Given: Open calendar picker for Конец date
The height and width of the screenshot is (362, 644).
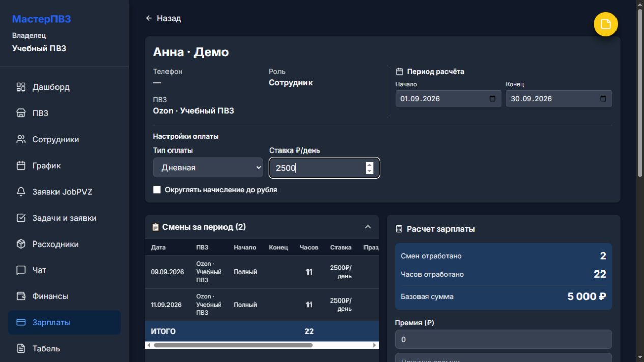Looking at the screenshot, I should pos(603,99).
